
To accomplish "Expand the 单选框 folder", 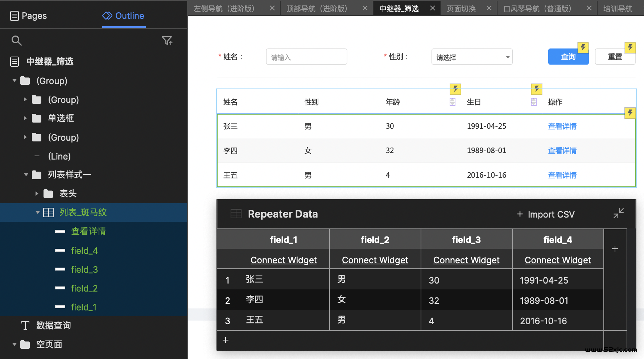I will pos(25,118).
